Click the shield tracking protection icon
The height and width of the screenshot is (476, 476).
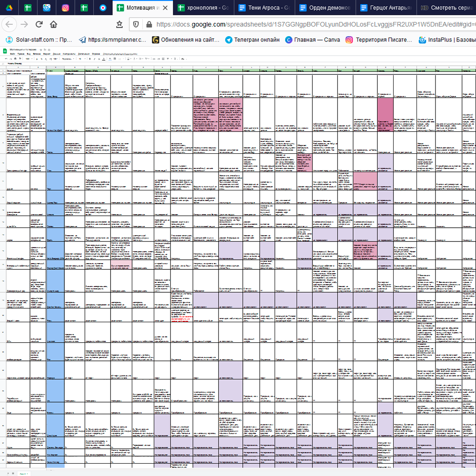click(x=136, y=25)
